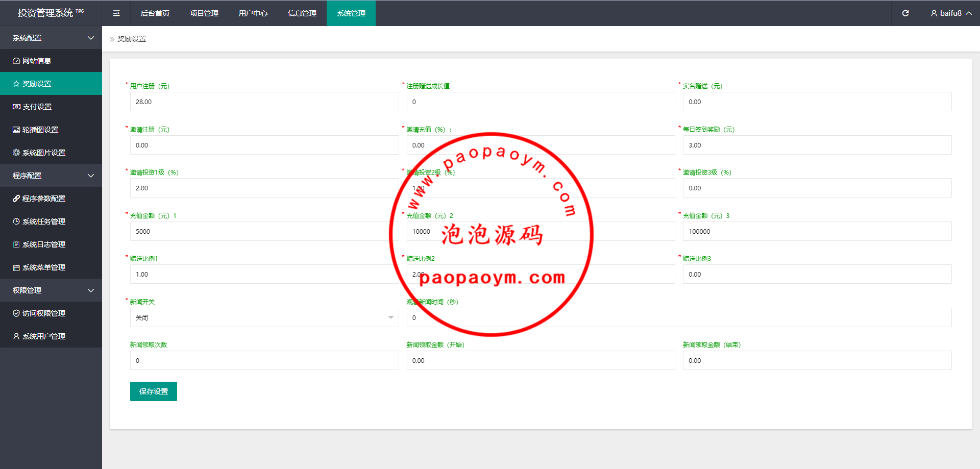Click the gear icon for 系统图片设置
Image resolution: width=980 pixels, height=469 pixels.
click(x=16, y=153)
